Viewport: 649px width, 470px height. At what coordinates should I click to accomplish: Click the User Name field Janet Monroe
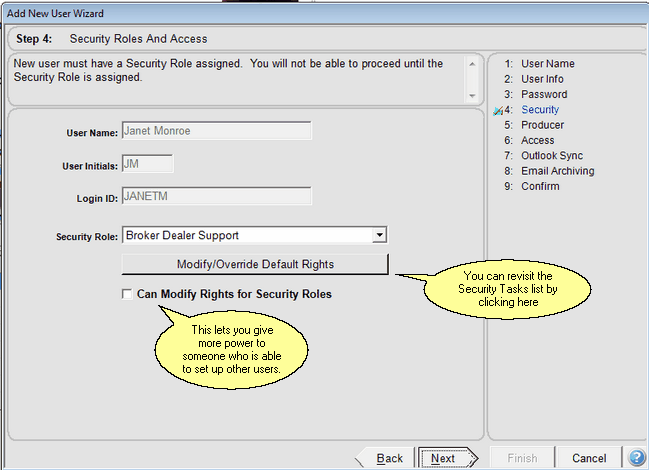[216, 131]
